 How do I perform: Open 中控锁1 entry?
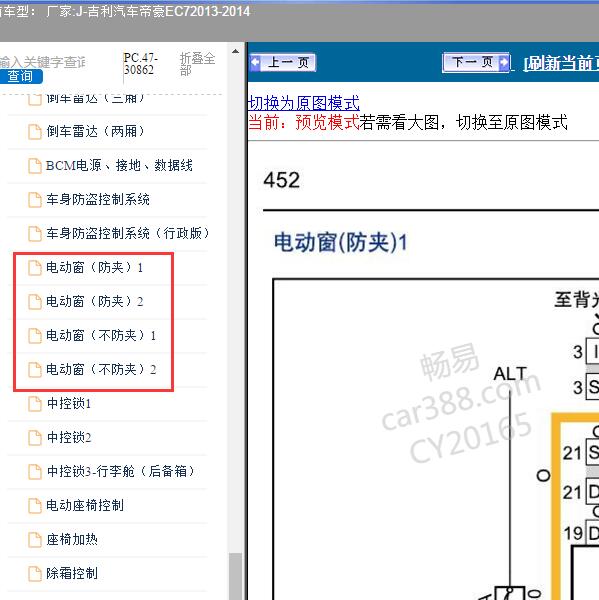click(69, 403)
